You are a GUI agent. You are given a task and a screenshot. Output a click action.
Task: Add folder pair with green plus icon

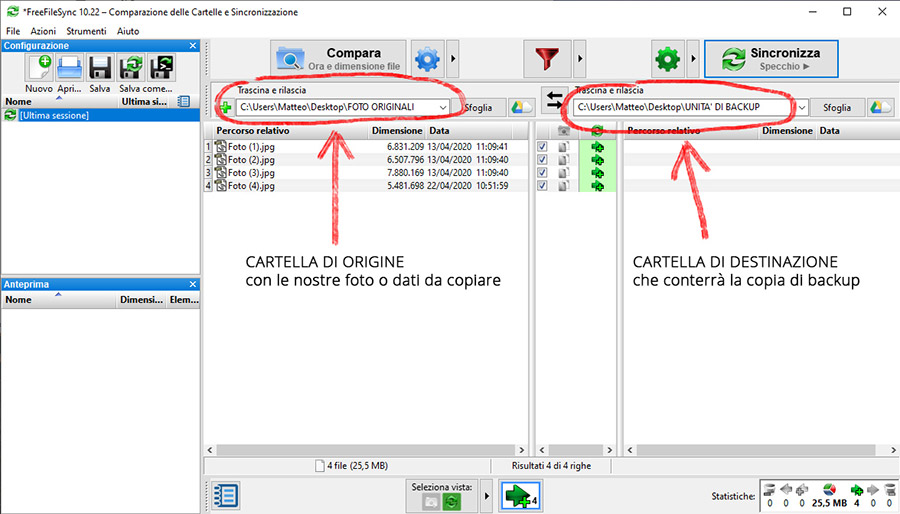click(x=225, y=107)
